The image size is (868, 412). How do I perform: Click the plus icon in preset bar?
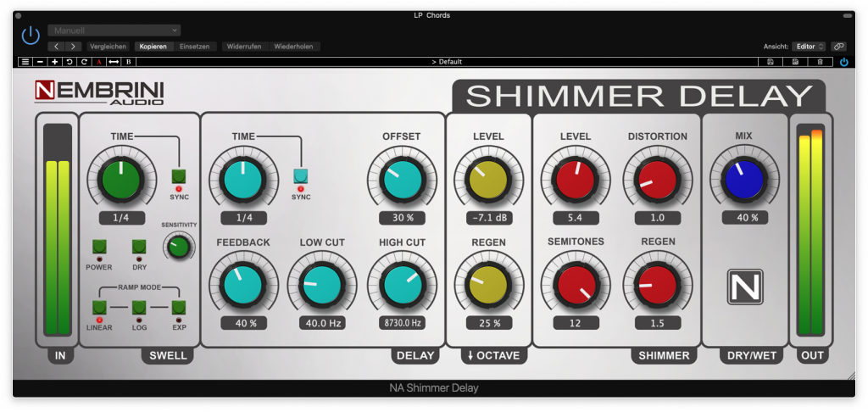pyautogui.click(x=54, y=62)
